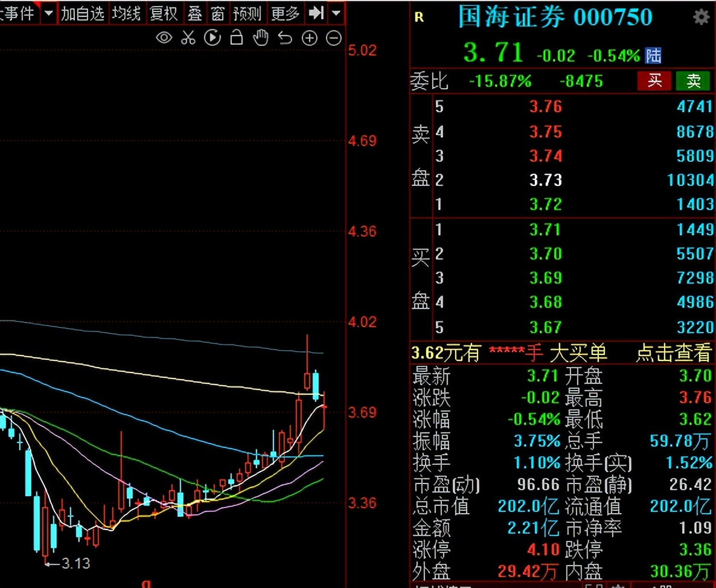Click the 金额 value 2.21亿
716x588 pixels.
click(533, 528)
